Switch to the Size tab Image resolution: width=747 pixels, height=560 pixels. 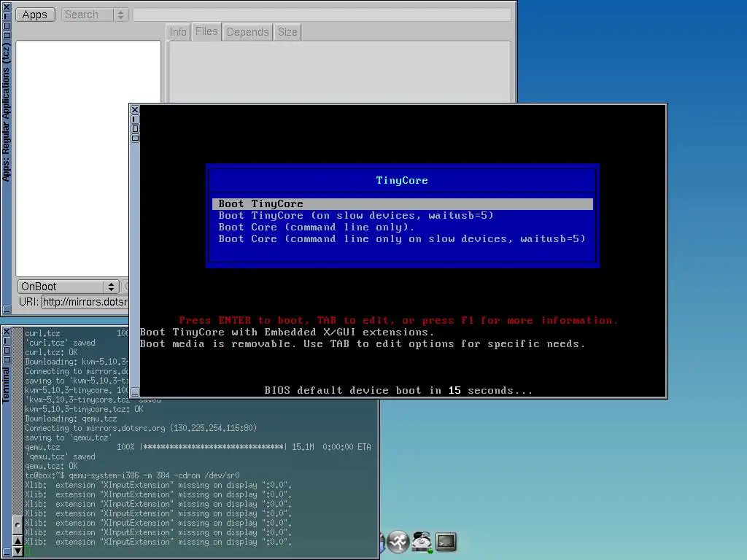point(287,32)
